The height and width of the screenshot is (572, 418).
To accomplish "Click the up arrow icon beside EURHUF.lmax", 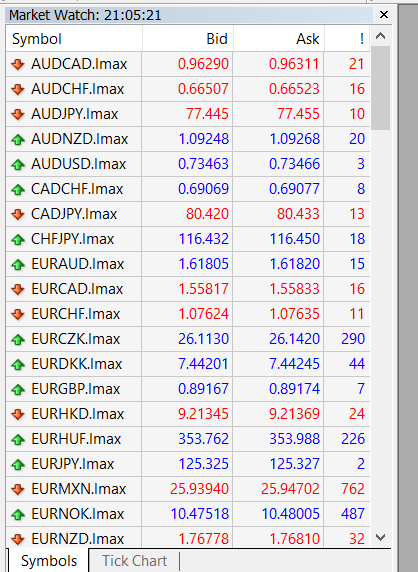I will (18, 439).
